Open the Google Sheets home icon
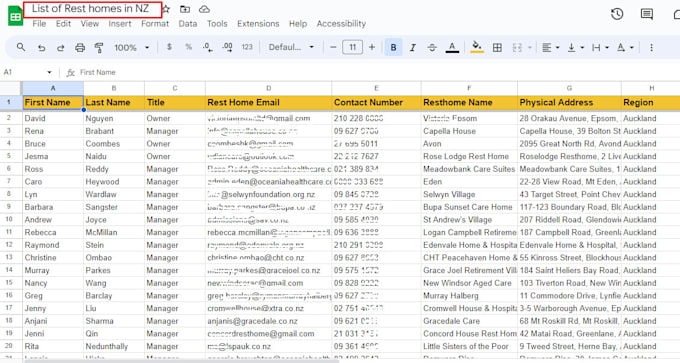 [15, 16]
